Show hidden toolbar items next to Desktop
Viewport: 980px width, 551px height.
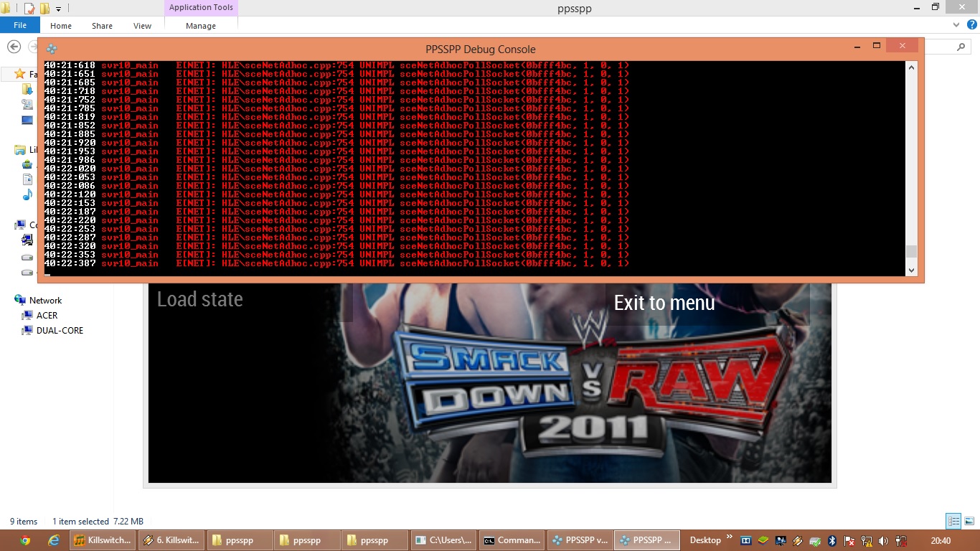(x=730, y=537)
